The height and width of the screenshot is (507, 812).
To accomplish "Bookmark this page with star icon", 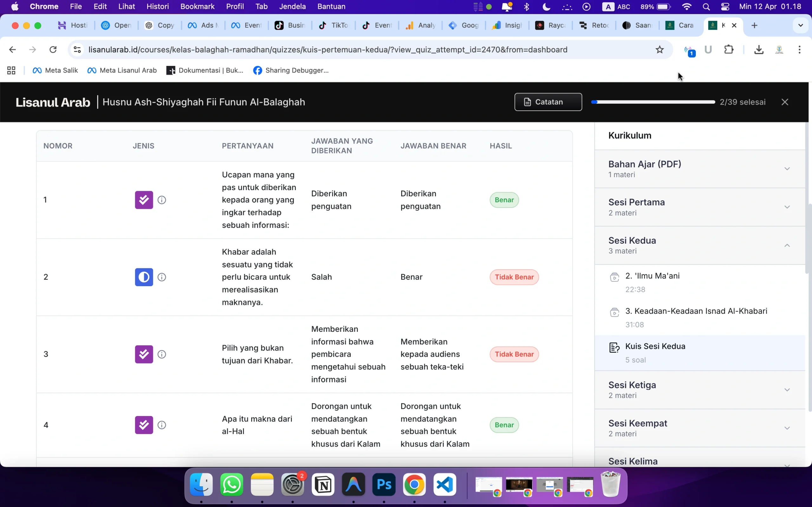I will coord(659,50).
